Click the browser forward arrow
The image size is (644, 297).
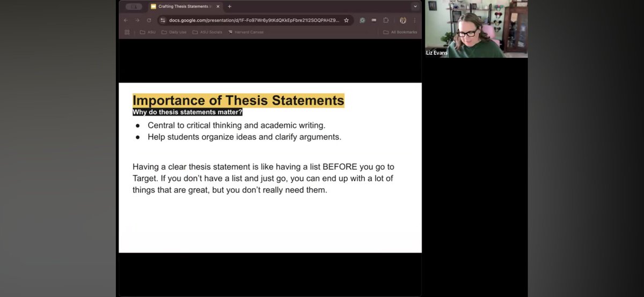tap(137, 20)
